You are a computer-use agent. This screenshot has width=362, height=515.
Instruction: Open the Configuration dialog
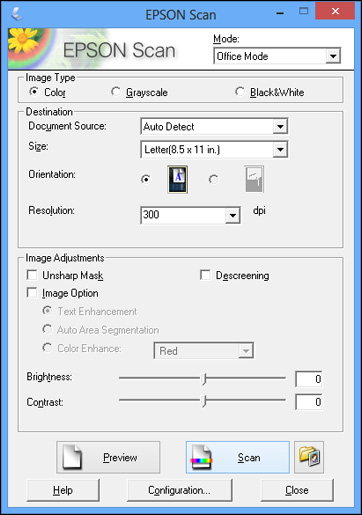[x=179, y=490]
